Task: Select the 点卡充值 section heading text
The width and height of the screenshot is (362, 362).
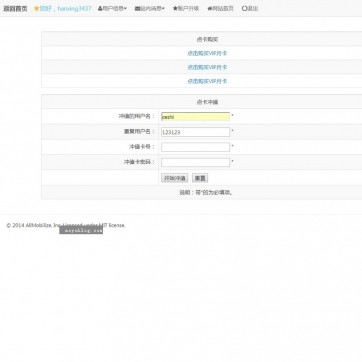Action: (x=207, y=102)
